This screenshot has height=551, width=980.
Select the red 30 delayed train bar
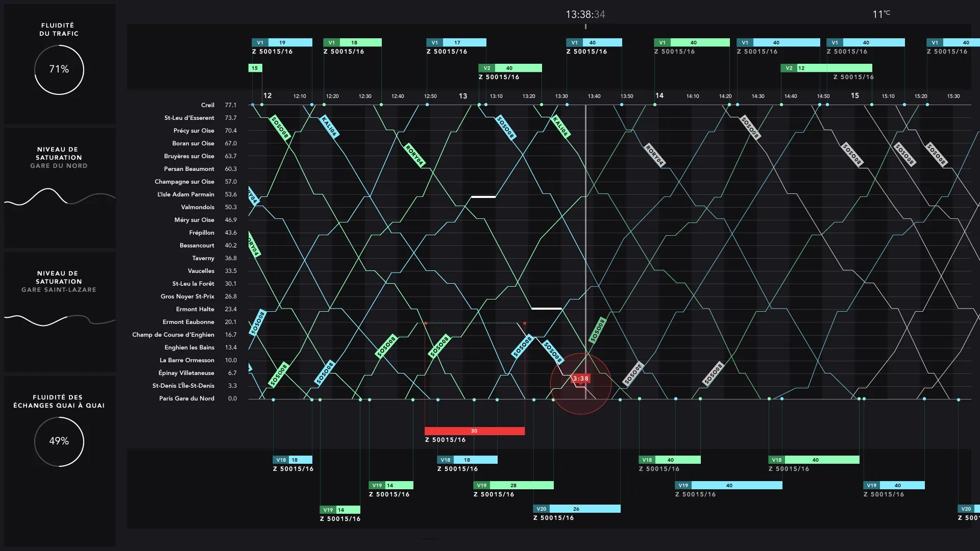point(474,431)
